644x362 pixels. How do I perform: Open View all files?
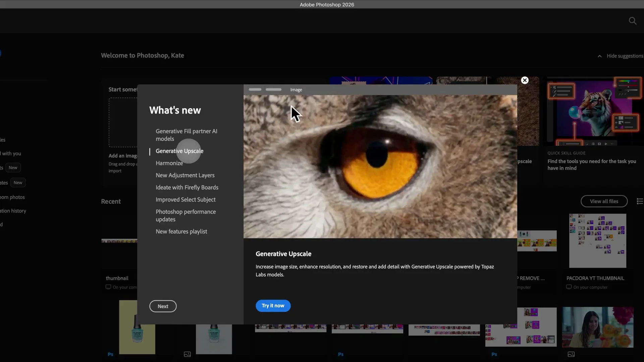pyautogui.click(x=604, y=201)
